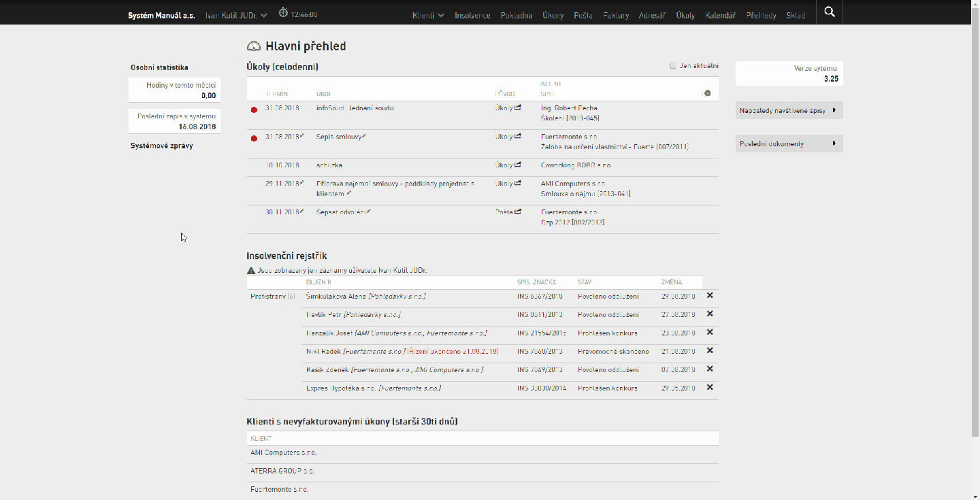
Task: Open the Ivan Kutil JUDr. user dropdown
Action: point(236,15)
